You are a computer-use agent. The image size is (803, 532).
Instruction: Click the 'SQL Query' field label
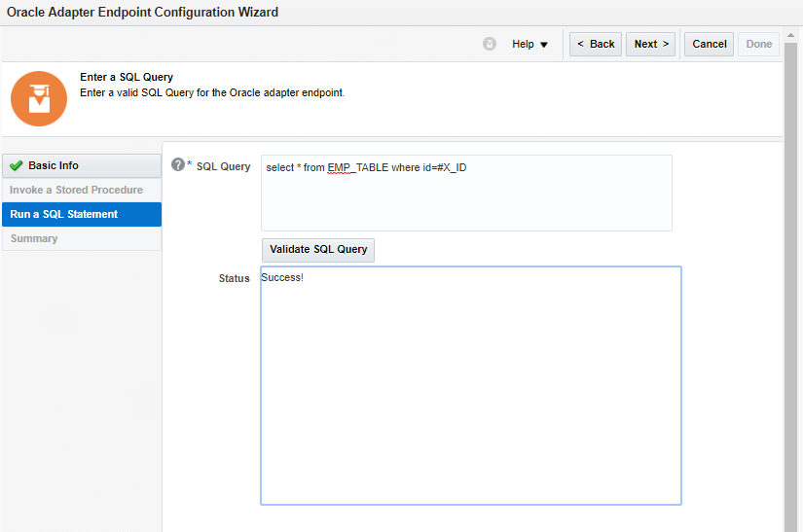tap(223, 166)
